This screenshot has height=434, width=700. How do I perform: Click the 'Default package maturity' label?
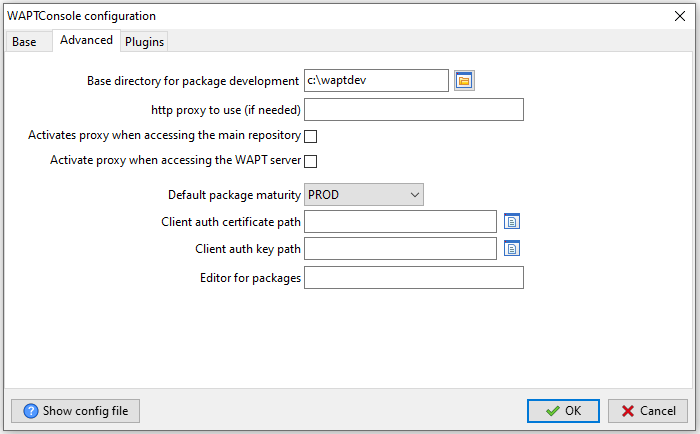point(234,195)
